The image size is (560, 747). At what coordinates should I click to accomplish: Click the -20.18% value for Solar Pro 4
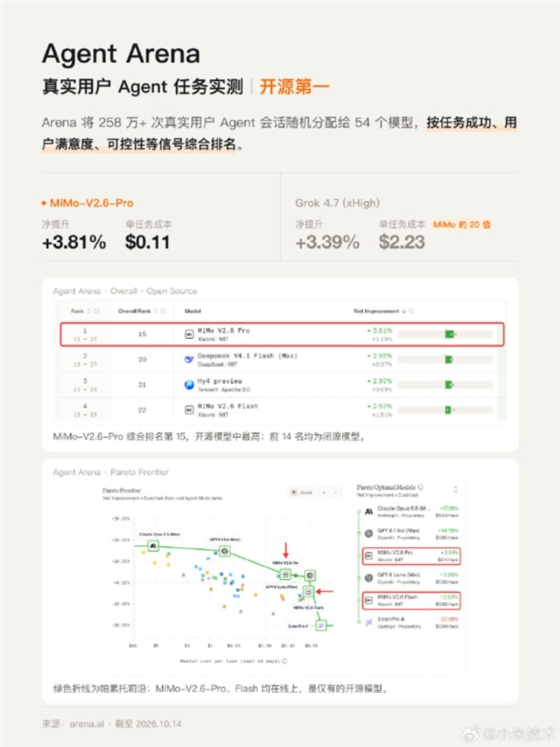click(449, 619)
